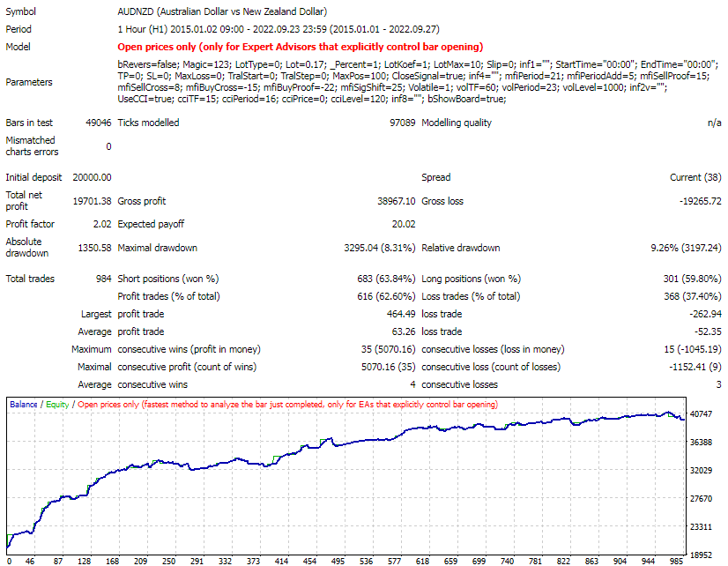This screenshot has height=566, width=728.
Task: Click the largest profit trade value 464.49
Action: click(401, 314)
